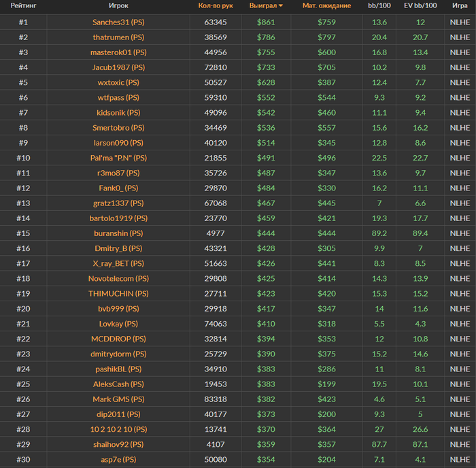Open player AleksCash (PS) profile
Viewport: 476px width, 468px height.
pos(118,384)
